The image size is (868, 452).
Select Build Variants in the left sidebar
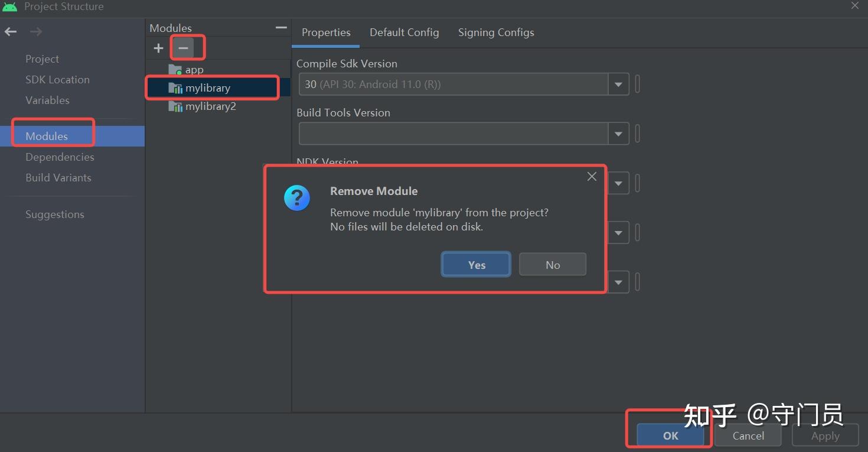coord(58,177)
